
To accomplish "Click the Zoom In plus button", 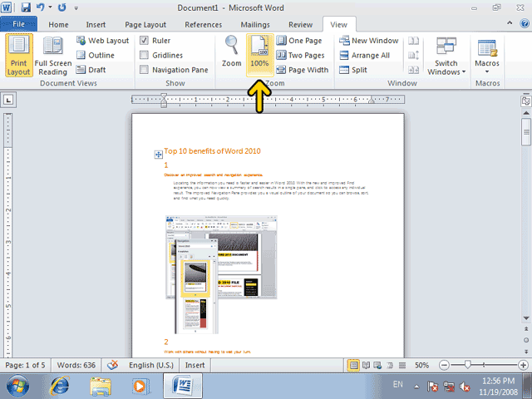I will (523, 365).
